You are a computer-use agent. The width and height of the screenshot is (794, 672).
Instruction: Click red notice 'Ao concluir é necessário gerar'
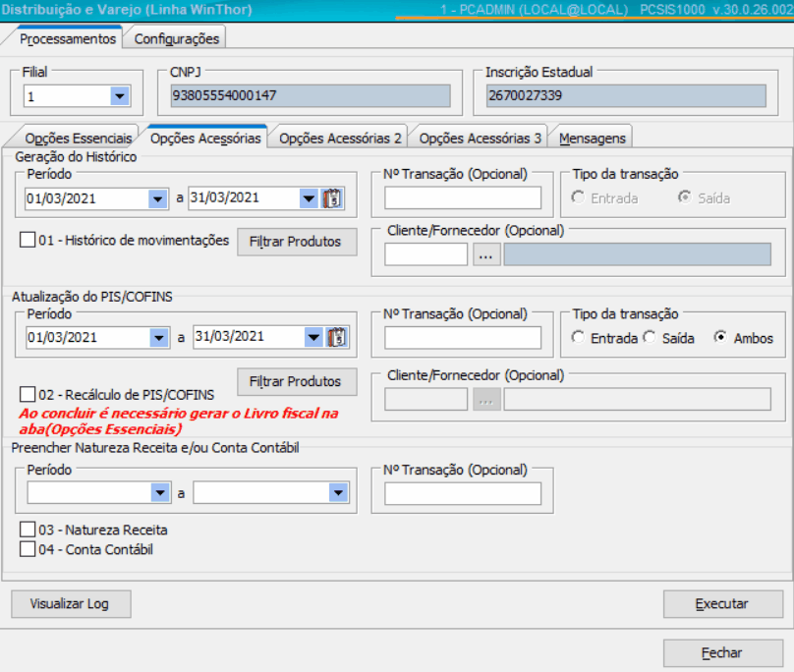pyautogui.click(x=179, y=421)
